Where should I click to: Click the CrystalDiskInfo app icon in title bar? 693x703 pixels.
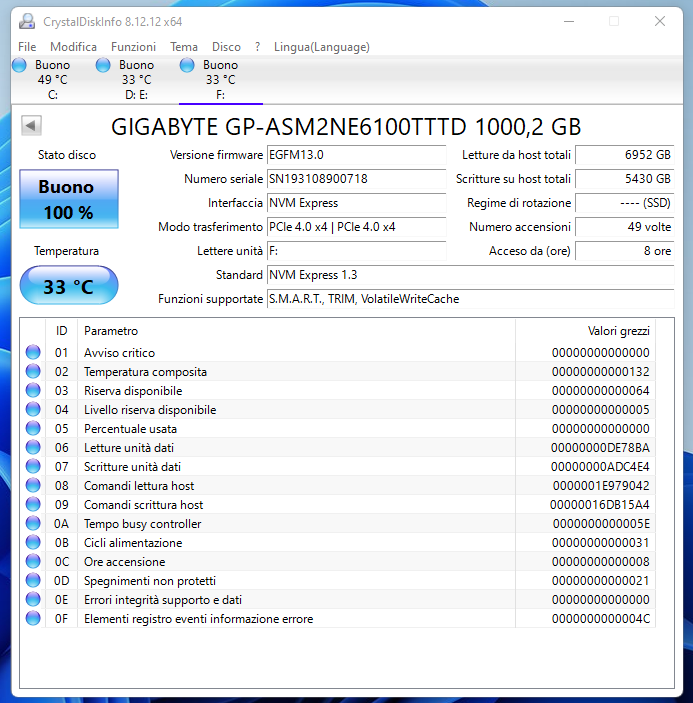[27, 22]
